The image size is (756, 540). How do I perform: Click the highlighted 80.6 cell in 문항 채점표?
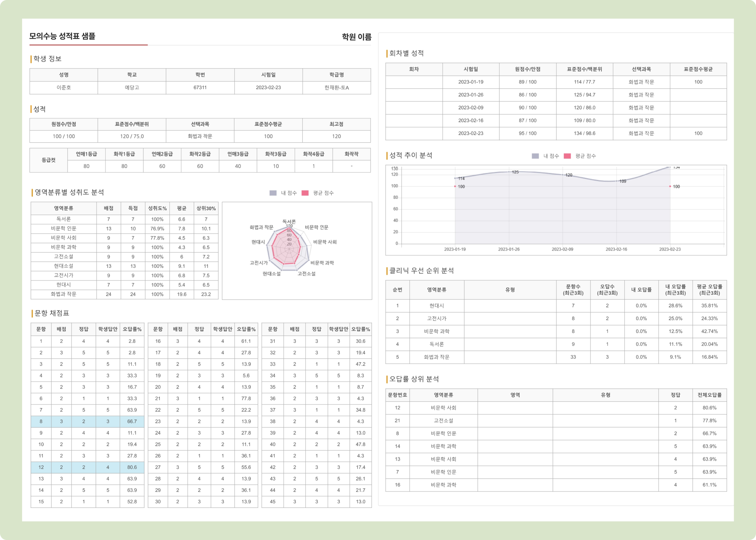[132, 467]
